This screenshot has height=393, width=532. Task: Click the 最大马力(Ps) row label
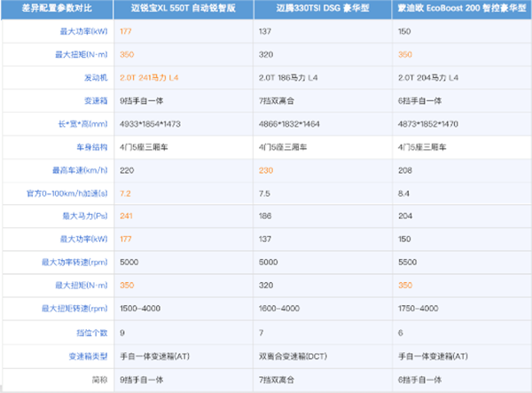point(85,216)
